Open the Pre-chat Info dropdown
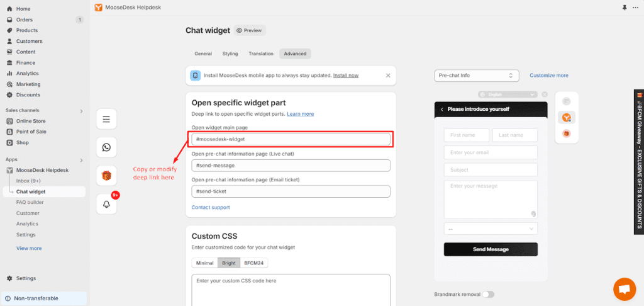Image resolution: width=644 pixels, height=306 pixels. [477, 76]
